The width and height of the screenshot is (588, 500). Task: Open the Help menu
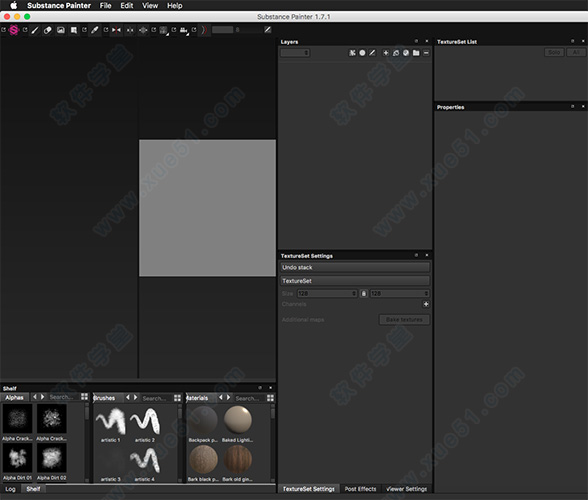tap(175, 6)
